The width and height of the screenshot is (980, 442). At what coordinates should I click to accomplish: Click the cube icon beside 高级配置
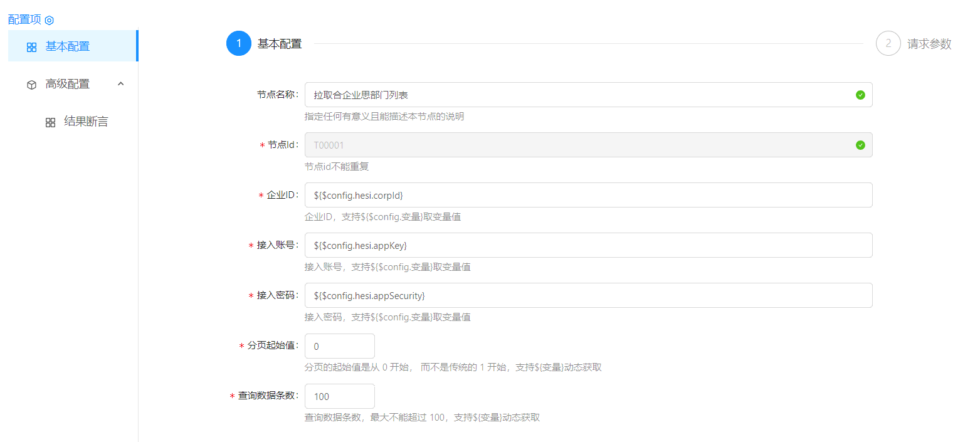32,85
